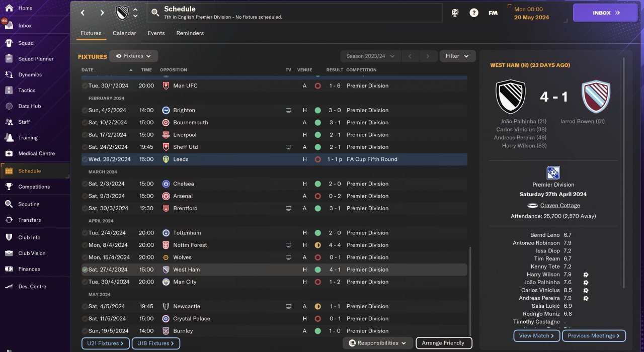The width and height of the screenshot is (644, 352).
Task: Toggle reminder circle for Chelsea fixture
Action: pyautogui.click(x=85, y=184)
